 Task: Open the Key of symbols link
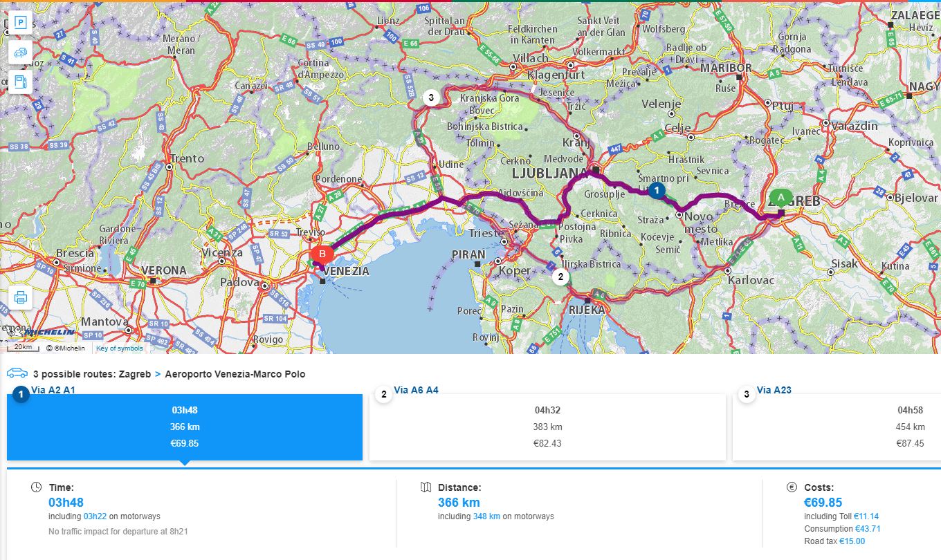pos(120,348)
